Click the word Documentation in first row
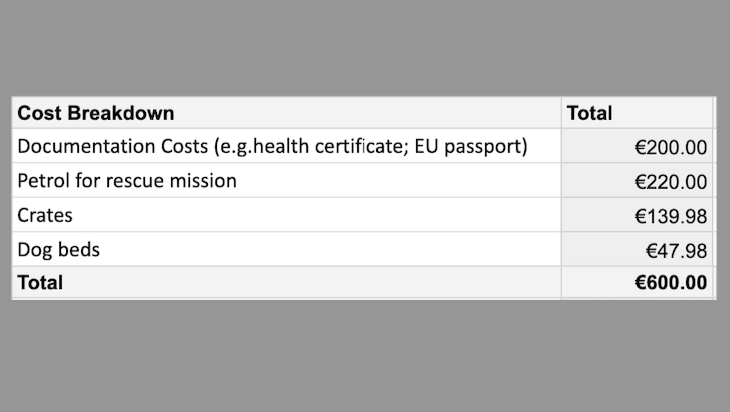Screen dimensions: 730x412 click(87, 146)
